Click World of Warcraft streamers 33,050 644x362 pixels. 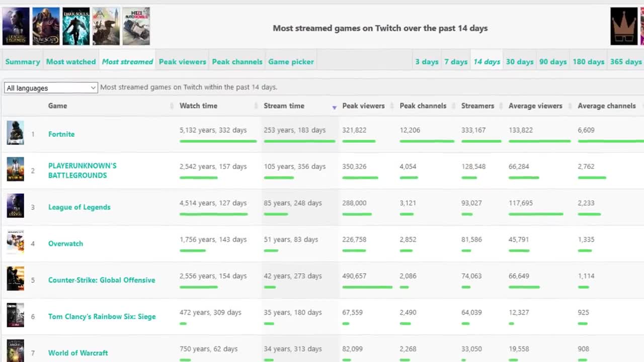coord(471,349)
